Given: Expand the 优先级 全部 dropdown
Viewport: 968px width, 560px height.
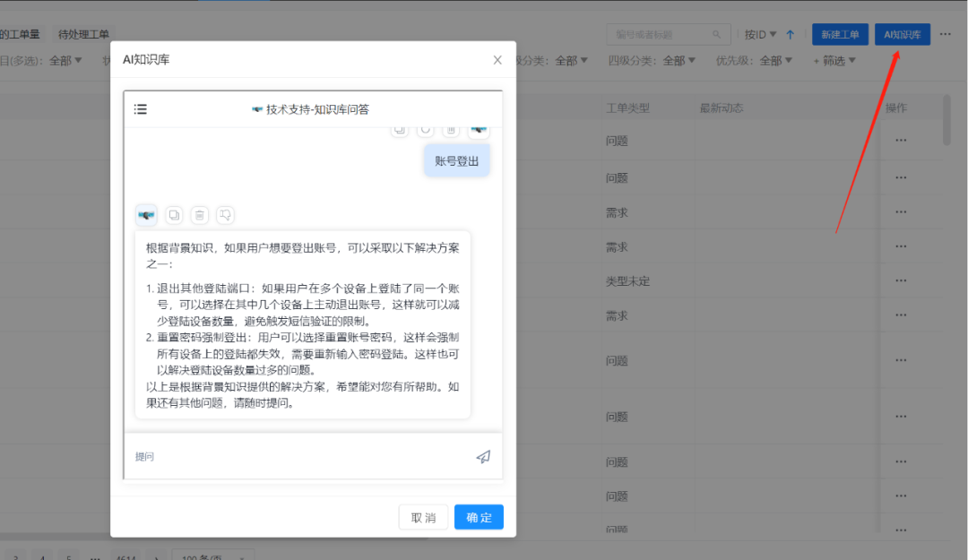Looking at the screenshot, I should tap(775, 61).
